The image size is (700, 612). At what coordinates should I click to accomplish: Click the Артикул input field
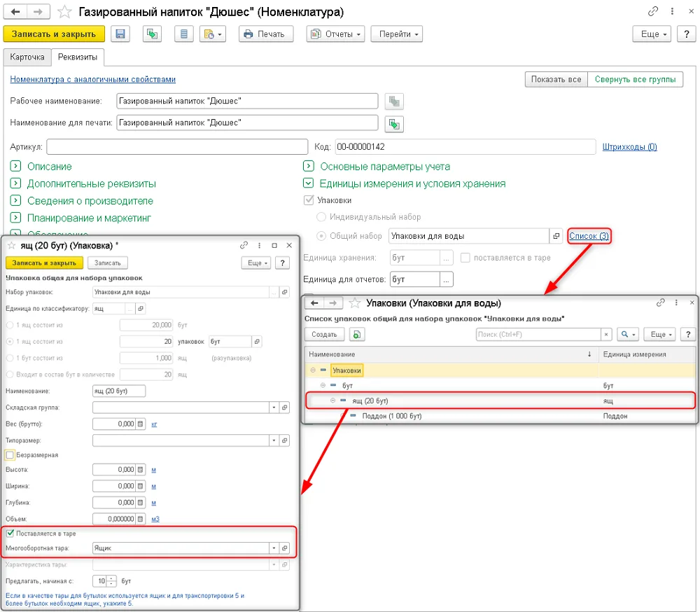pos(177,146)
